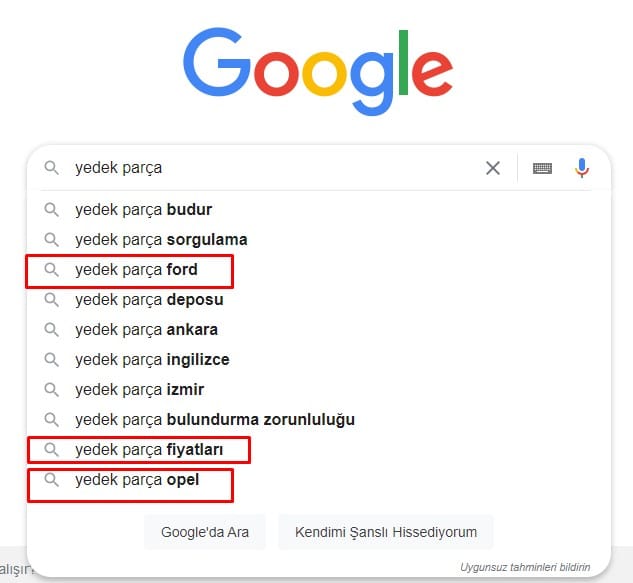
Task: Click magnifier icon beside 'yedek parça izmir'
Action: 52,390
